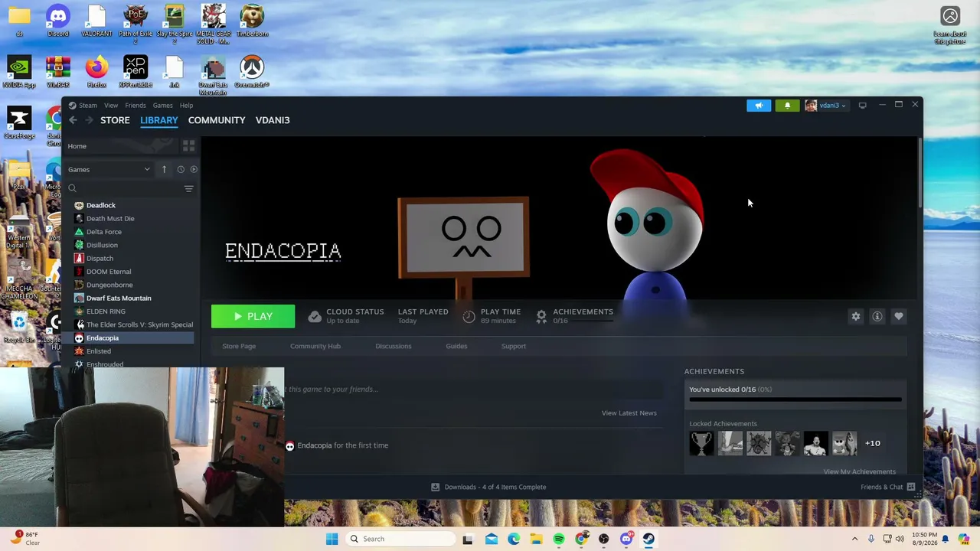This screenshot has width=980, height=551.
Task: Show the +10 more locked achievements
Action: point(872,443)
